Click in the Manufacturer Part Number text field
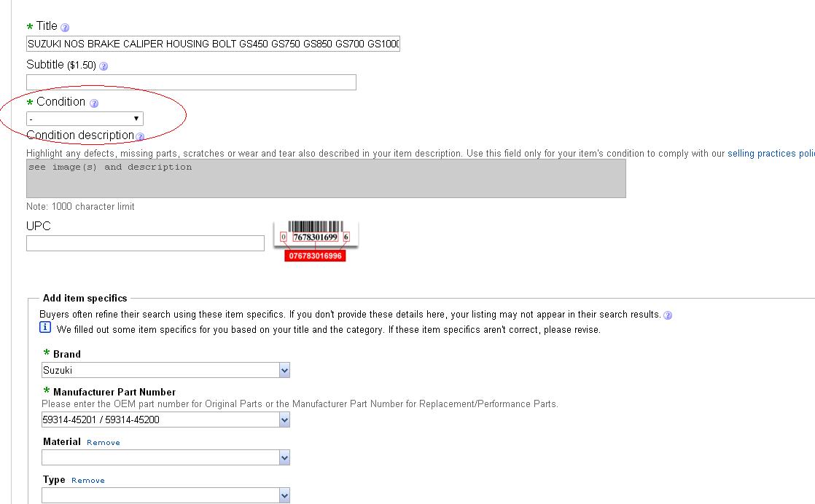 (160, 420)
